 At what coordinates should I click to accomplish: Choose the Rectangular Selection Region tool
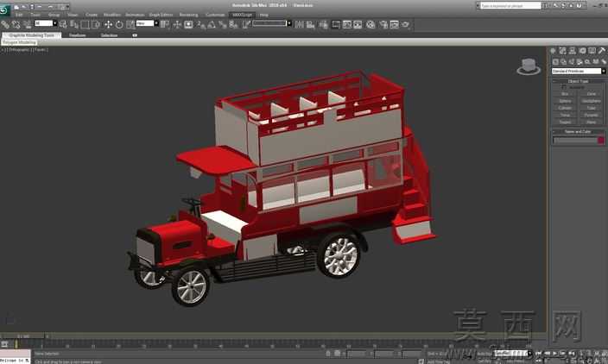tap(85, 24)
